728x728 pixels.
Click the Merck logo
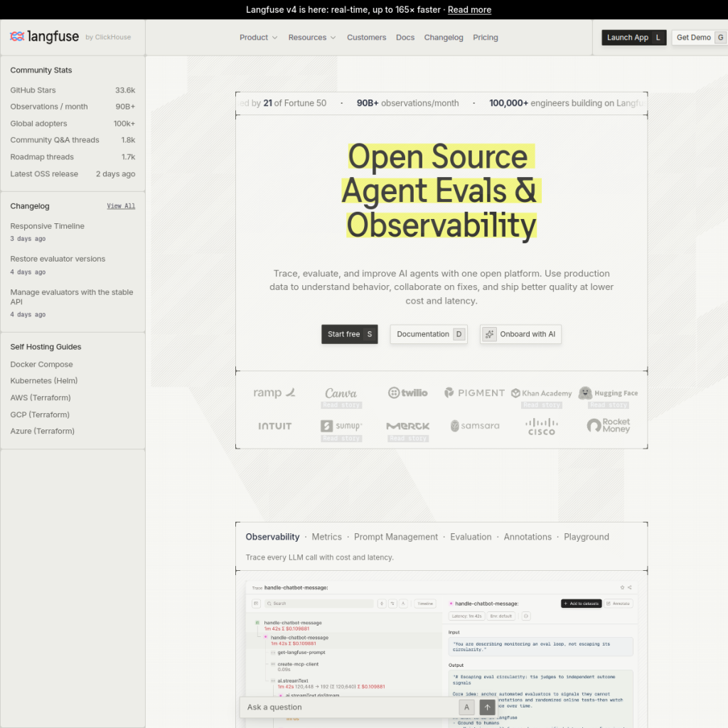tap(408, 426)
